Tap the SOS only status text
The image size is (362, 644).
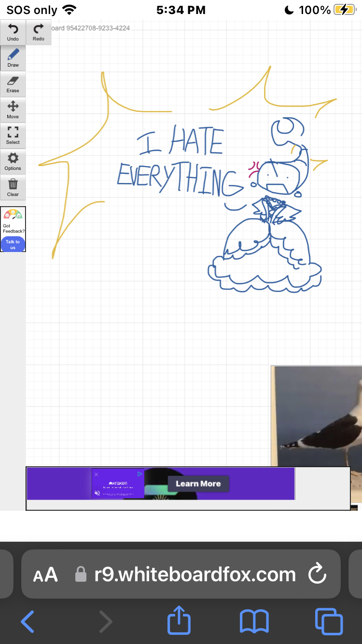pyautogui.click(x=32, y=10)
